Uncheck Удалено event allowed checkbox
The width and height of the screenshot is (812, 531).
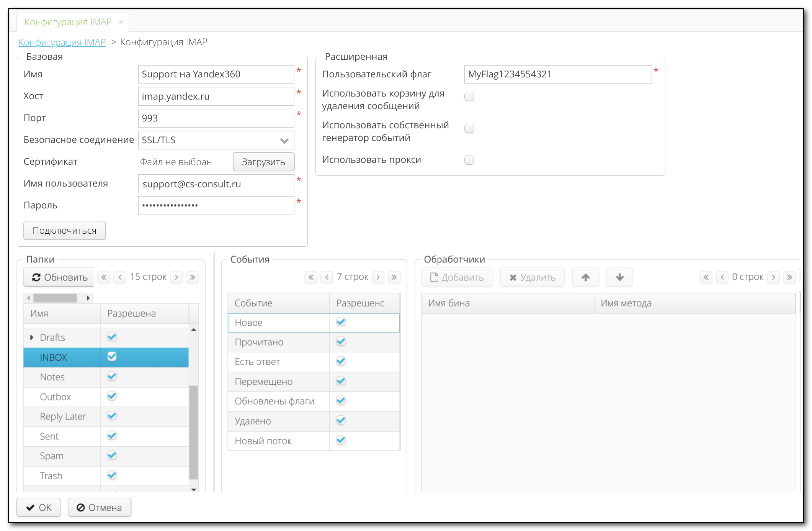pos(341,421)
